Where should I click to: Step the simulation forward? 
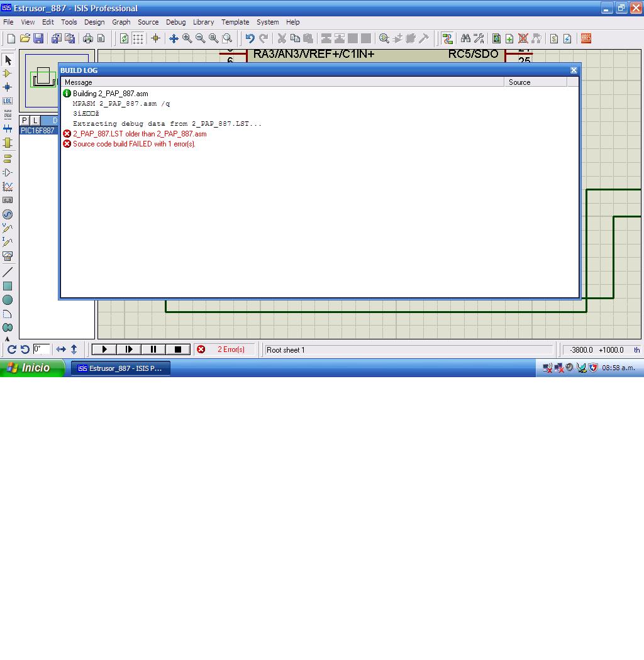[129, 349]
